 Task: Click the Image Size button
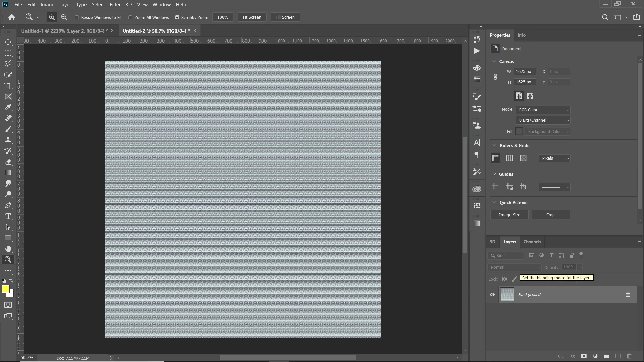pos(509,215)
